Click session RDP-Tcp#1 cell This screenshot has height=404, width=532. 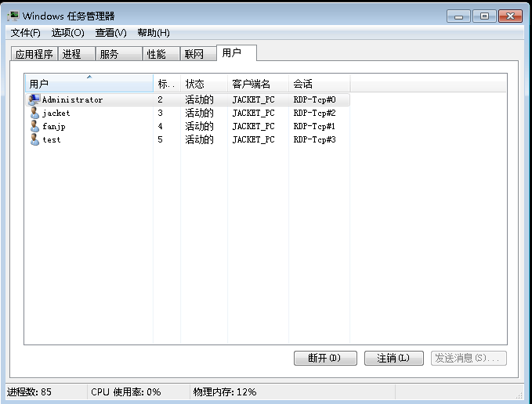click(314, 126)
